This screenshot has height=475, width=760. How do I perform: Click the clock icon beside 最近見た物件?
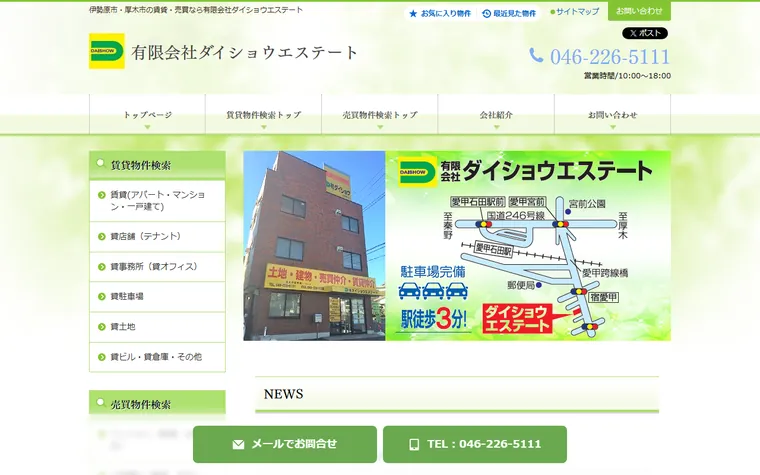487,14
